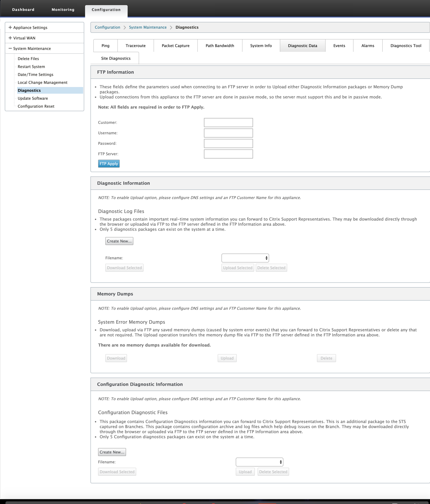
Task: Go to the Dashboard tab
Action: [23, 10]
